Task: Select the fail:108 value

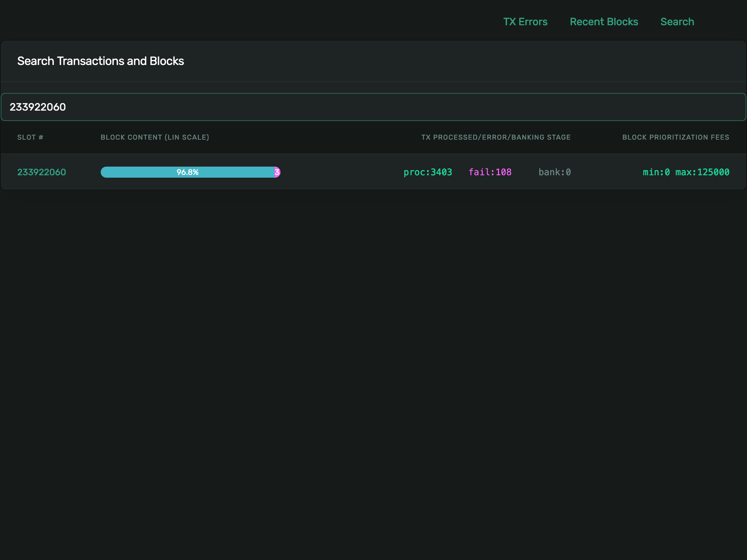Action: [490, 172]
